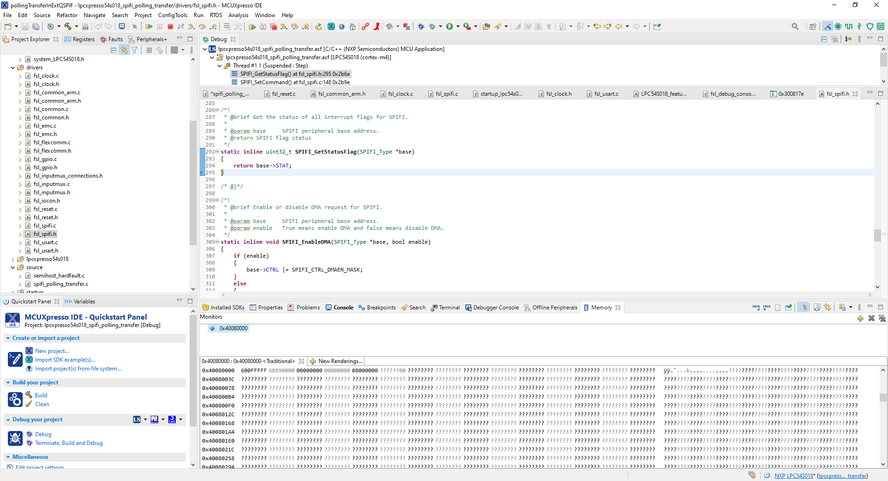Select the 0x40080000 memory monitor entry
This screenshot has width=888, height=481.
tap(233, 328)
